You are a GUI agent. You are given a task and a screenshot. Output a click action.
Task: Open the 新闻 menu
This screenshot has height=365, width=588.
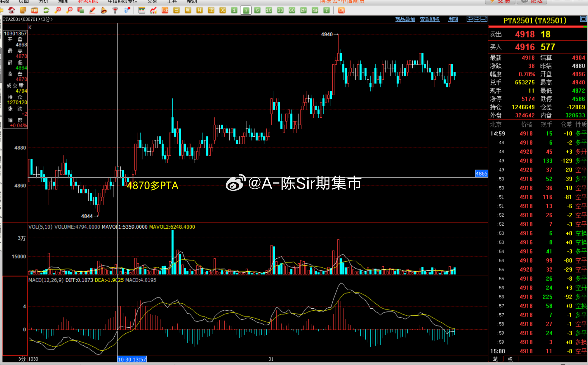tap(64, 2)
